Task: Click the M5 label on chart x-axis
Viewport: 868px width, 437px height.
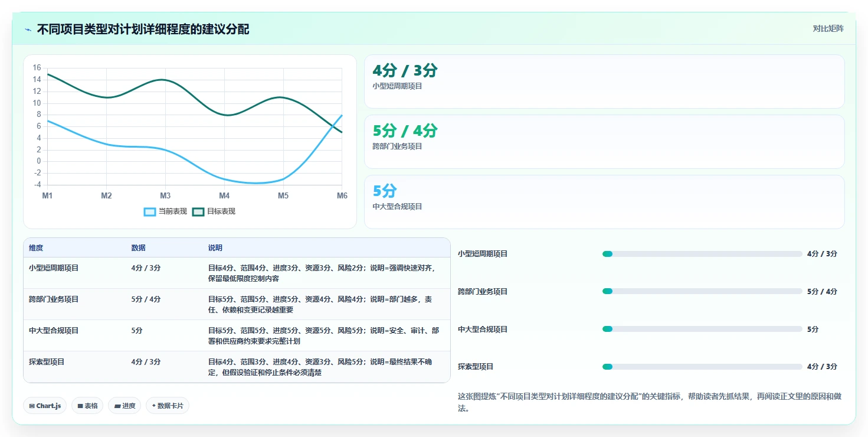Action: [x=283, y=195]
